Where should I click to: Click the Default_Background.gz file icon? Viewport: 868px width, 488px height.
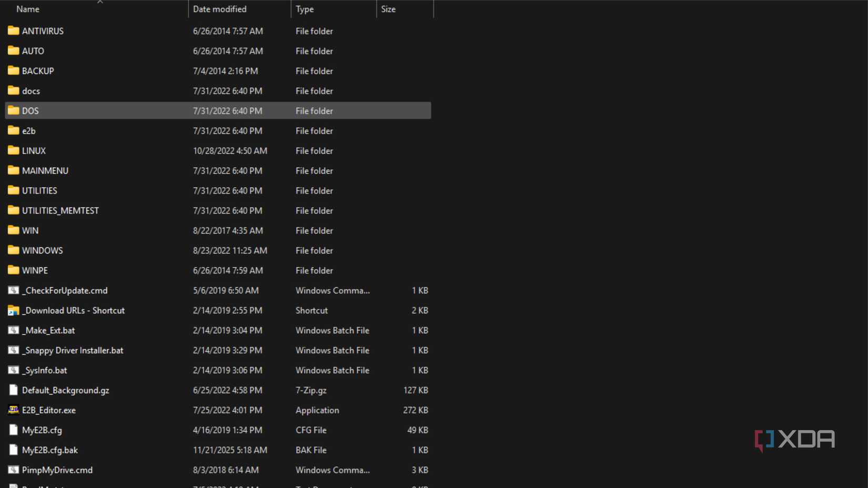click(14, 390)
